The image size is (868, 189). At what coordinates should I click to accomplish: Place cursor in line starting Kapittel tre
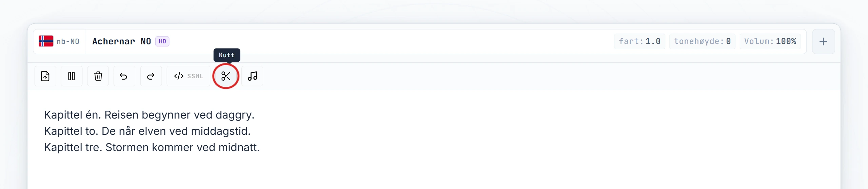[x=152, y=147]
